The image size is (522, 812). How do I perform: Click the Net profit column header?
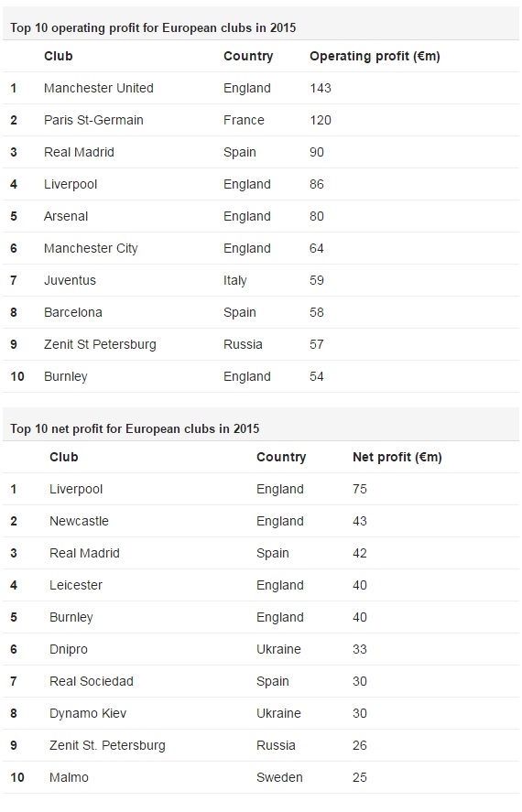click(x=397, y=458)
